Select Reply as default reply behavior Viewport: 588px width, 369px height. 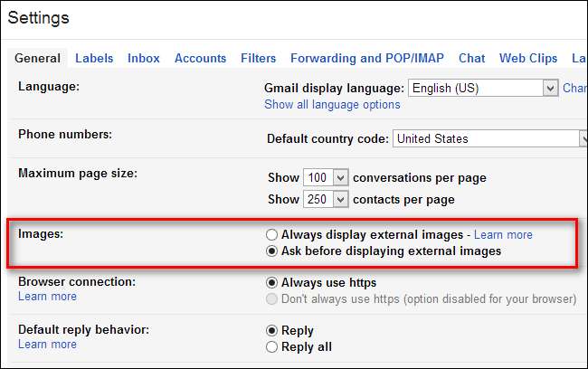click(x=272, y=330)
